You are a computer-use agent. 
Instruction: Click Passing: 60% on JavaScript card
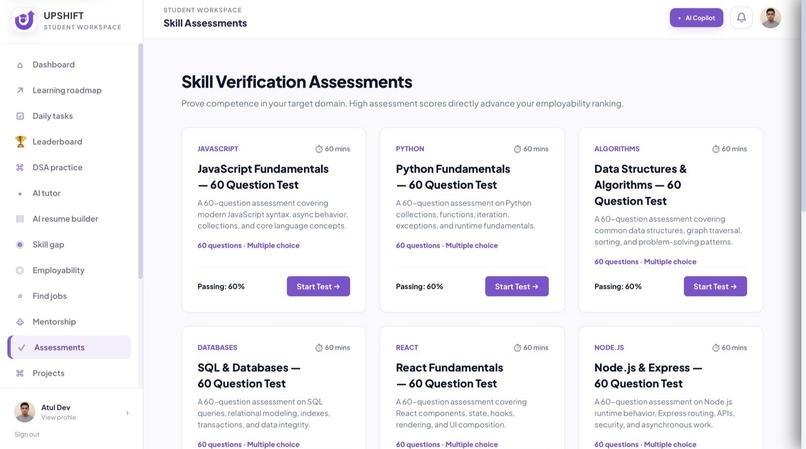point(221,286)
